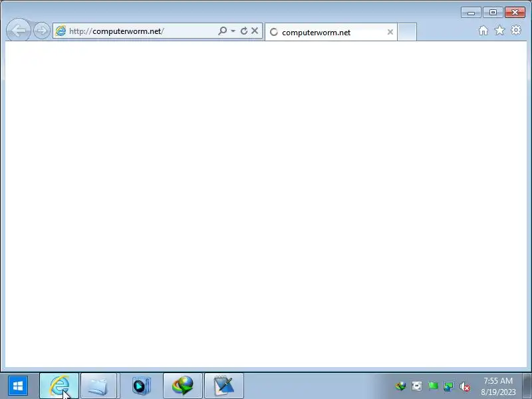Click the Internet Explorer taskbar icon
Screen dimensions: 532x399
(x=59, y=386)
